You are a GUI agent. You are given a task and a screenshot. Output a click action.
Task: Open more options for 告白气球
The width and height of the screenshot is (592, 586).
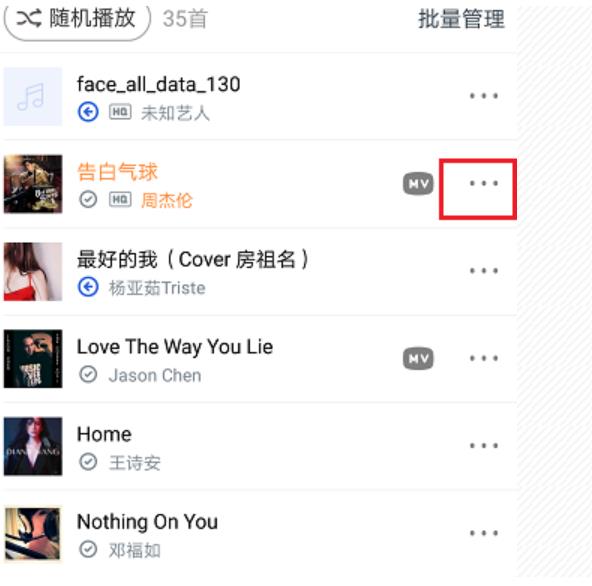click(x=484, y=184)
